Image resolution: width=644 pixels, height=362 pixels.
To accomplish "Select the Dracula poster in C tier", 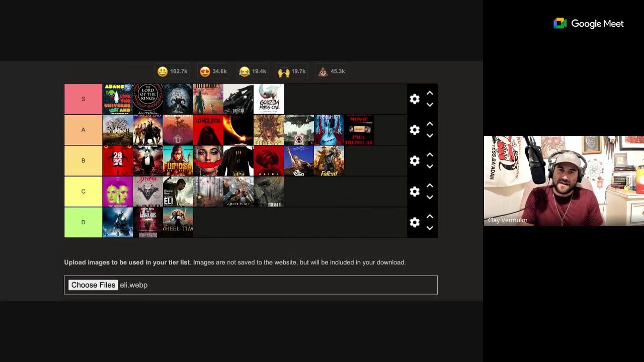I will 148,192.
